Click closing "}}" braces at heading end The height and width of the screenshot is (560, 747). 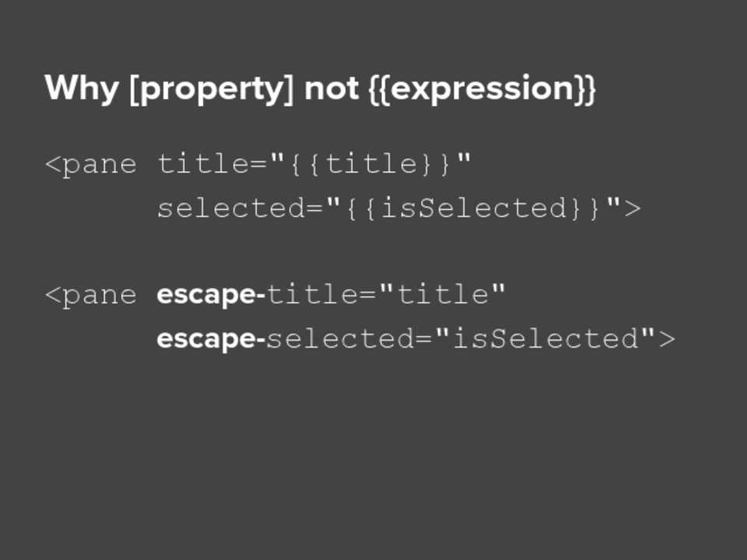(x=585, y=89)
